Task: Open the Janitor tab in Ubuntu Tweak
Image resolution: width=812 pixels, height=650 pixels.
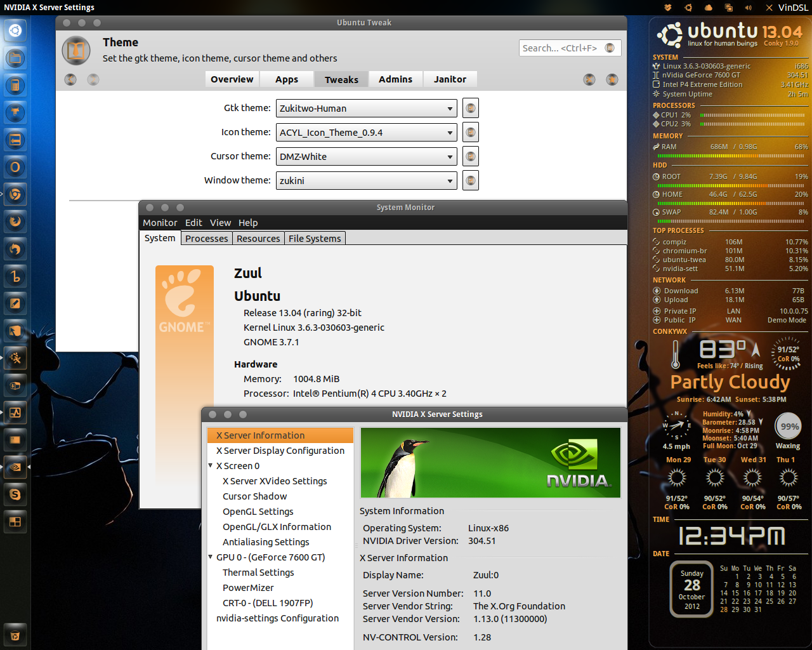Action: click(x=450, y=79)
